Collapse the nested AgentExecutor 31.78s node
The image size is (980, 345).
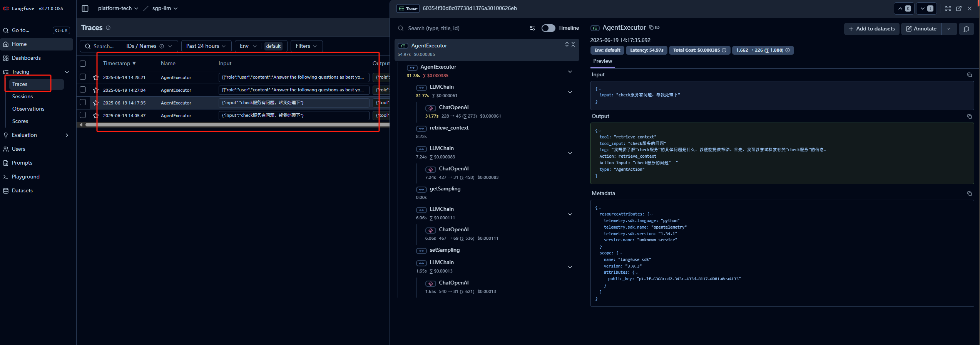click(570, 71)
